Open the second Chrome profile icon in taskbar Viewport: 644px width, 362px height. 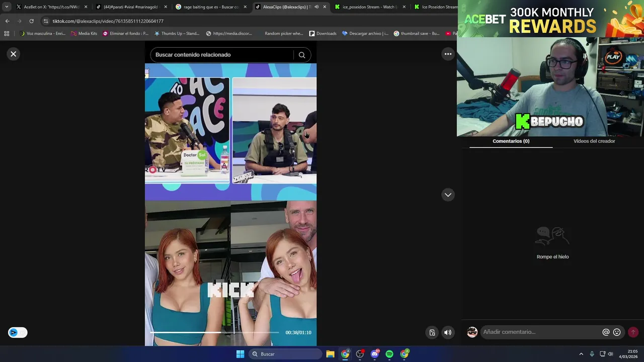(x=405, y=354)
